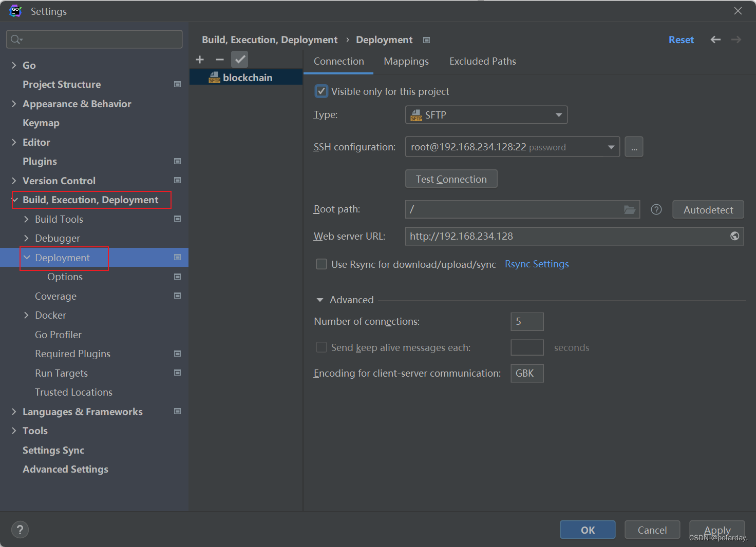756x547 pixels.
Task: Expand the Build Tools node
Action: 26,219
